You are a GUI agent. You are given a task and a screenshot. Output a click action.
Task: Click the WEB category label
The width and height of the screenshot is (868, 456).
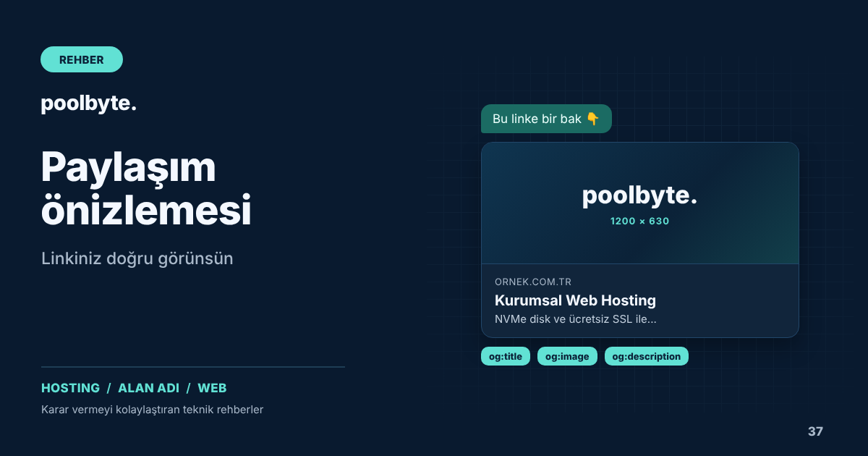(212, 388)
